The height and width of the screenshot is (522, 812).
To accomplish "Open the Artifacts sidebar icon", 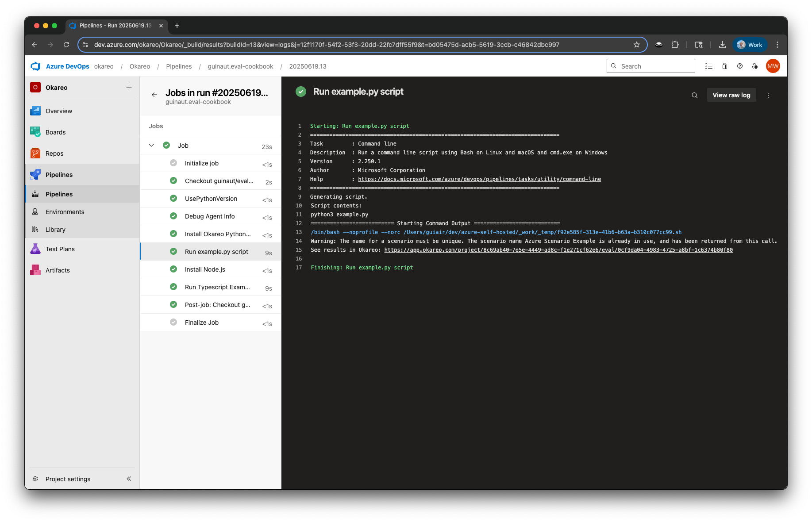I will click(x=35, y=270).
